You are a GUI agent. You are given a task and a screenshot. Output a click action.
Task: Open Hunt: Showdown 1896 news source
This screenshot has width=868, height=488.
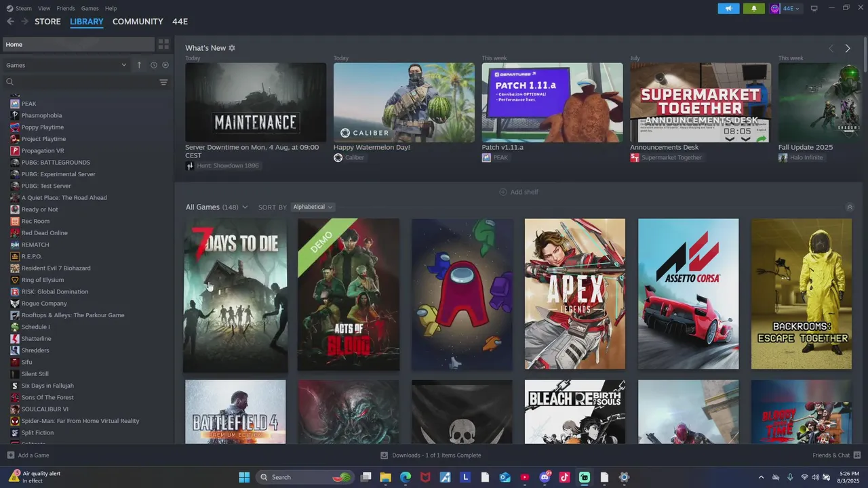(x=227, y=165)
